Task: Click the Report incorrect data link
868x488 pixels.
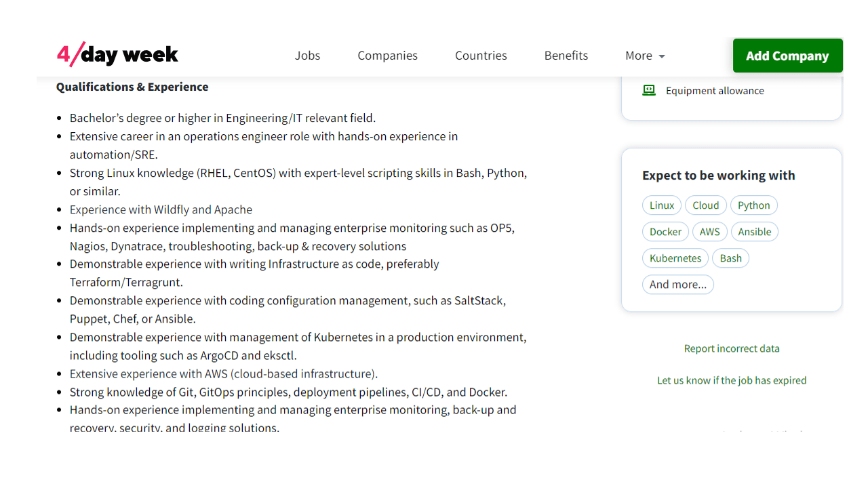Action: pos(731,348)
